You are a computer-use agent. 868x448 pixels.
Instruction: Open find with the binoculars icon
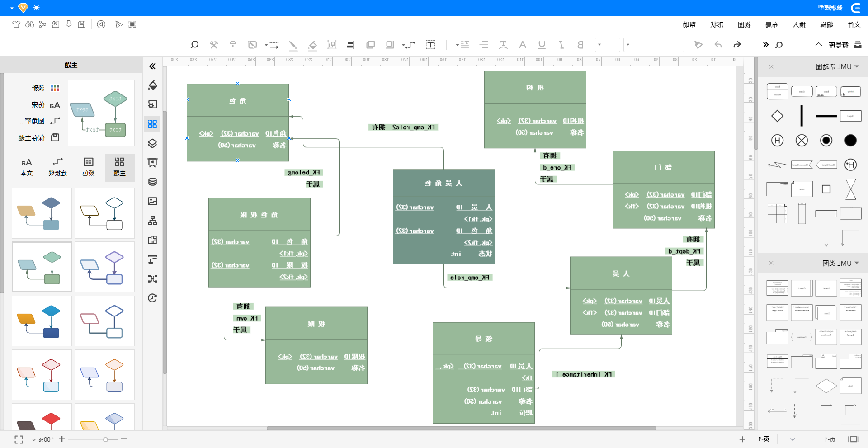(29, 24)
